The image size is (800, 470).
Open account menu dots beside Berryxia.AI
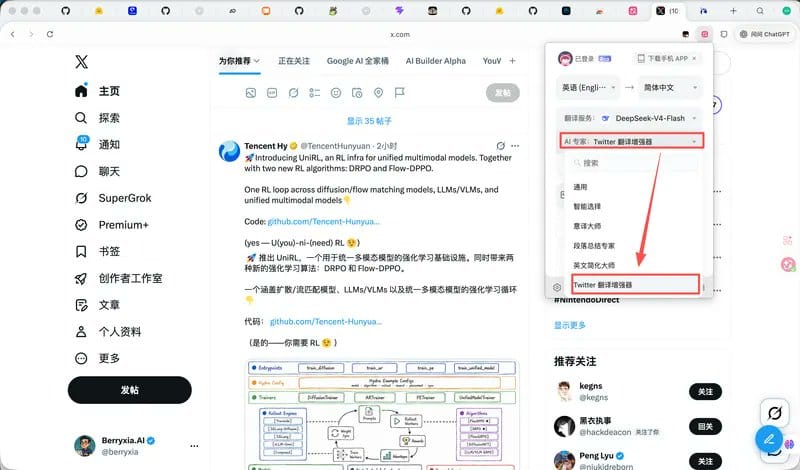click(x=194, y=446)
